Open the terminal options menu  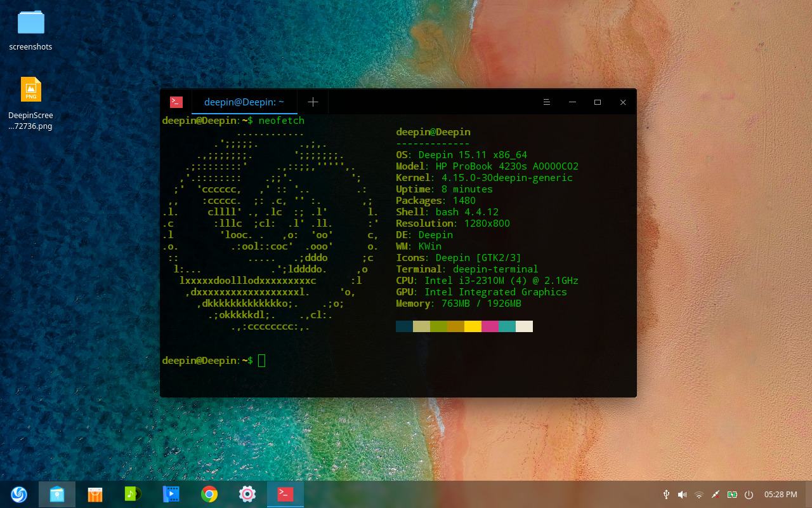coord(546,102)
